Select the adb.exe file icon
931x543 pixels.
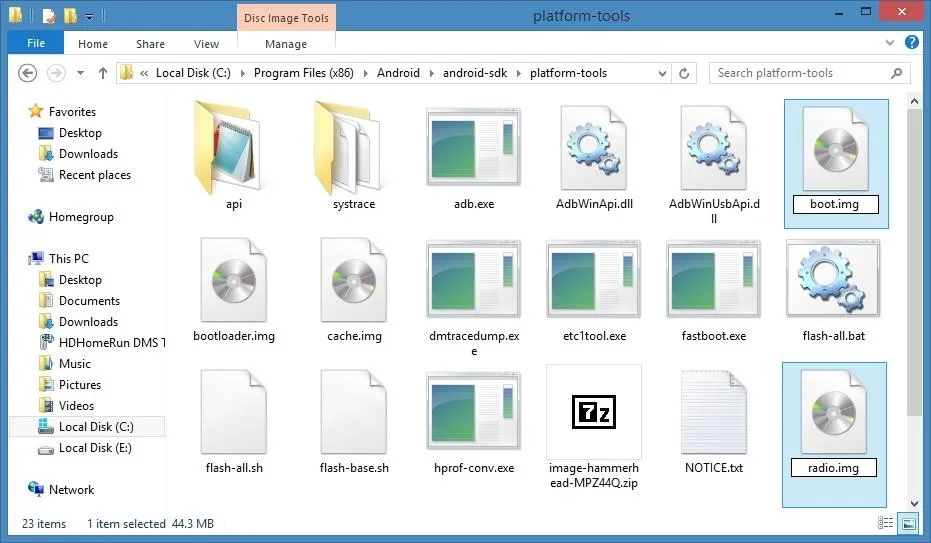(x=473, y=147)
